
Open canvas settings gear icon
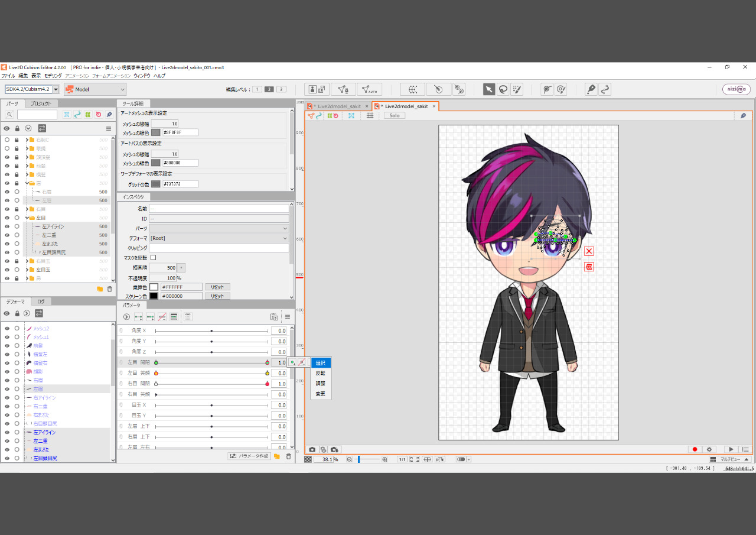pyautogui.click(x=710, y=449)
